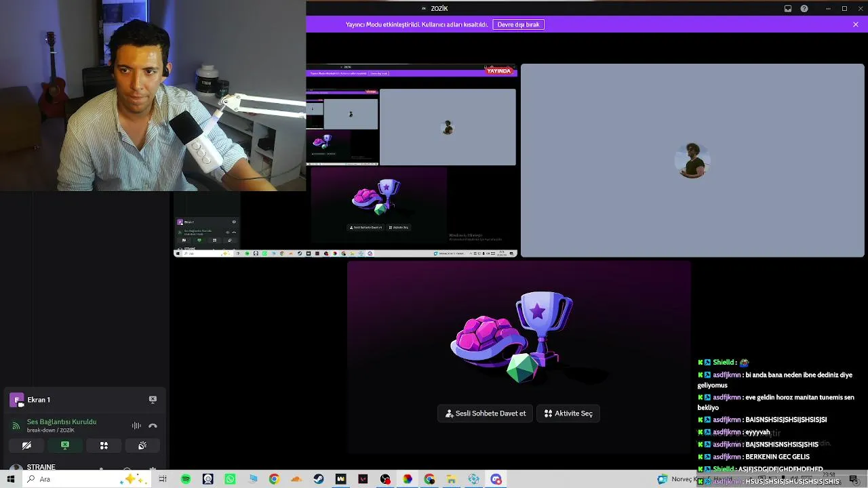The width and height of the screenshot is (868, 488).
Task: Click the 'STRAINE' username in user panel
Action: point(41,467)
